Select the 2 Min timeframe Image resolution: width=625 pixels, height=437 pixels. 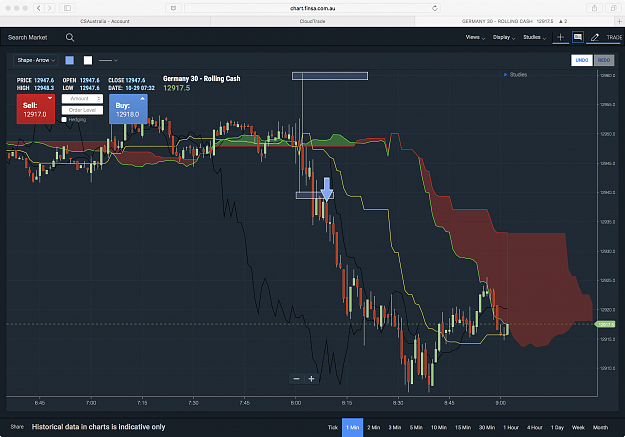point(373,427)
